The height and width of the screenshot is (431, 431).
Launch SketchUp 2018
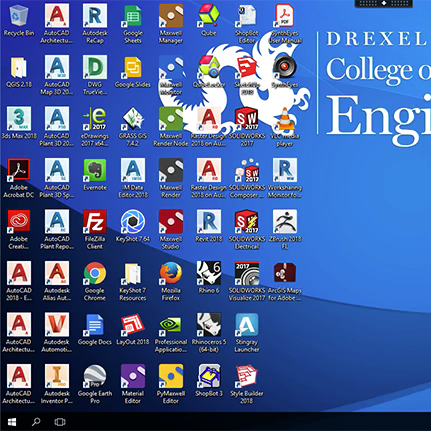pyautogui.click(x=247, y=67)
